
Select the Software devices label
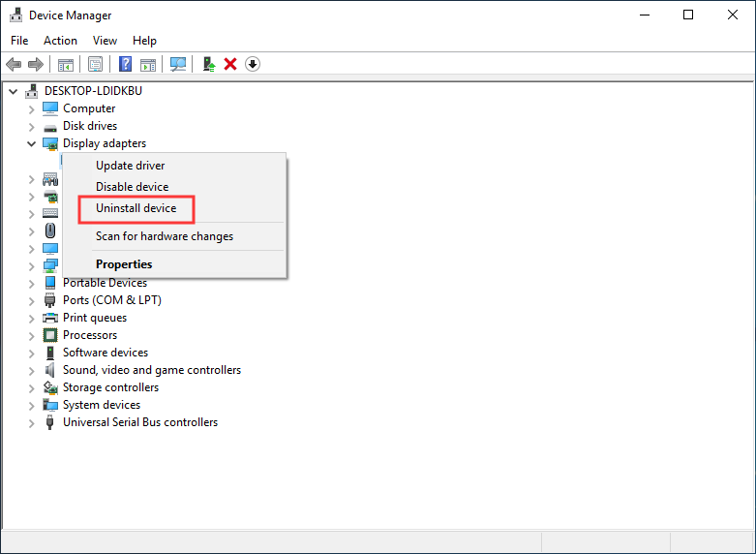point(106,353)
